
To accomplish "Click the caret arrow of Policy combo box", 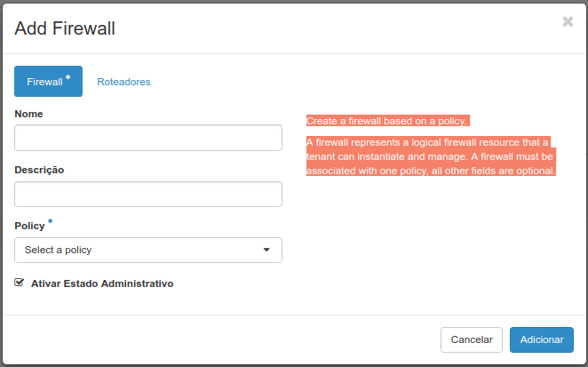I will 266,250.
